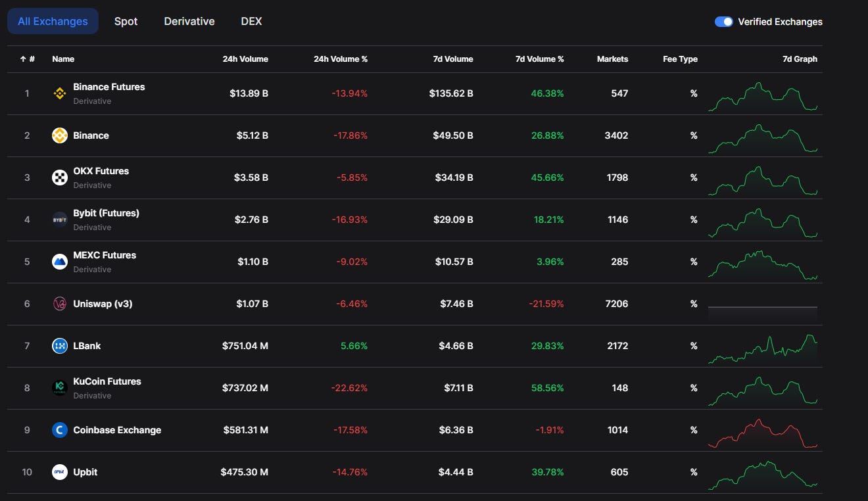868x501 pixels.
Task: Open the MEXC Futures exchange link
Action: (x=105, y=255)
